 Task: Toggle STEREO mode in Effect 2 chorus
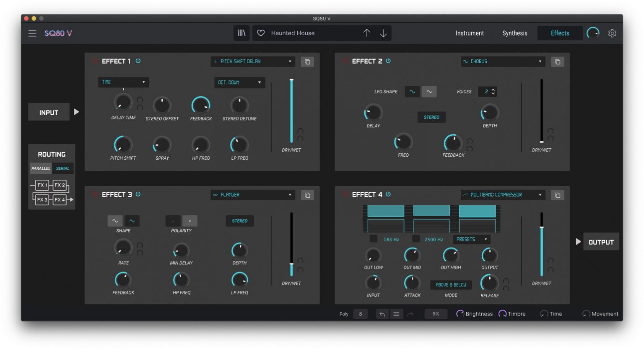click(x=431, y=117)
